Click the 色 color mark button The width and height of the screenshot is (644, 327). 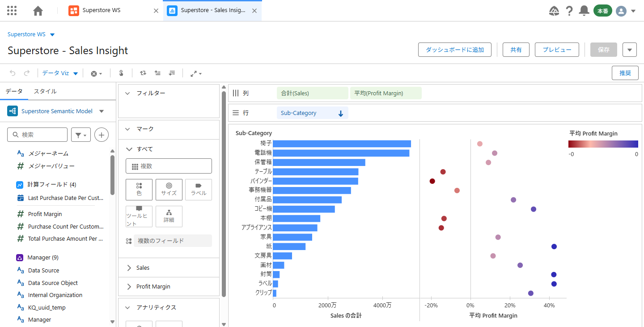(139, 190)
